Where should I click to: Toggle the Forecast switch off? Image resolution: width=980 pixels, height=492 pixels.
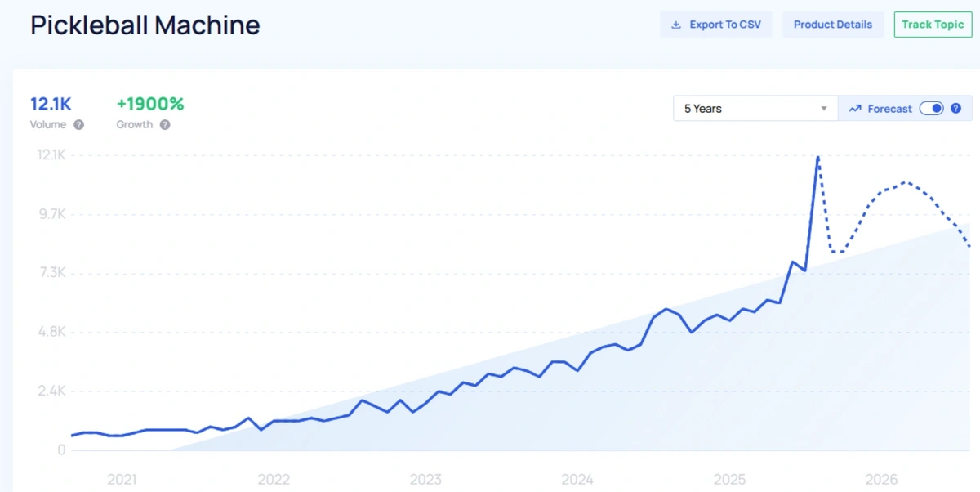click(x=931, y=109)
